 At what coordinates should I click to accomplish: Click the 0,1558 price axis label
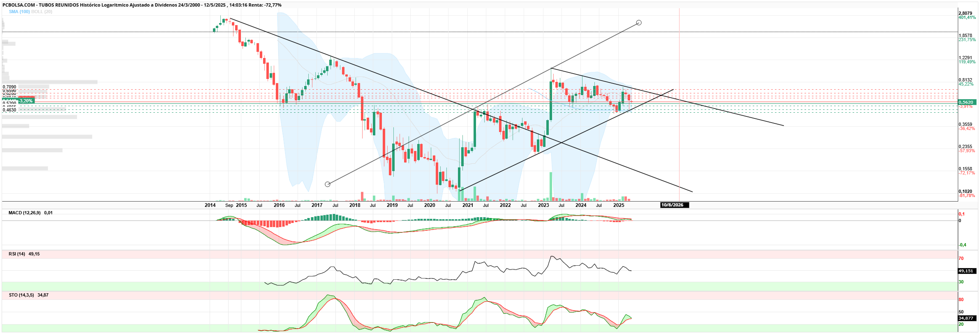point(966,169)
